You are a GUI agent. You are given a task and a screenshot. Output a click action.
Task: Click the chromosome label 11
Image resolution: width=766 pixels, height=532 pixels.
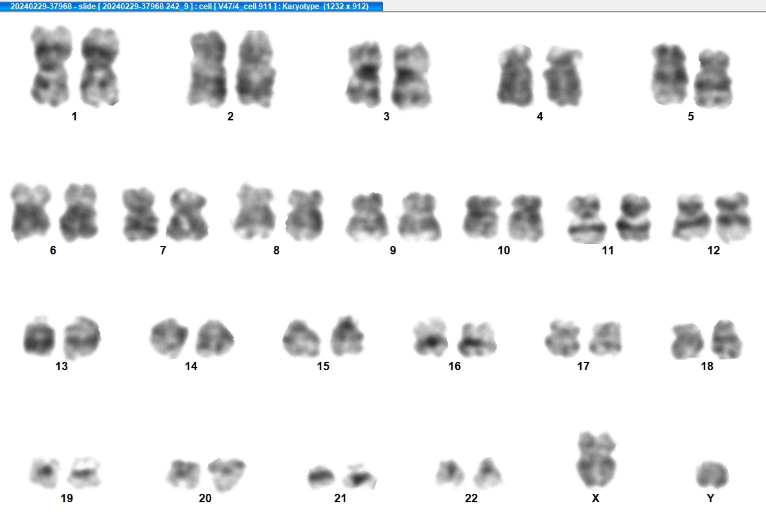point(608,250)
